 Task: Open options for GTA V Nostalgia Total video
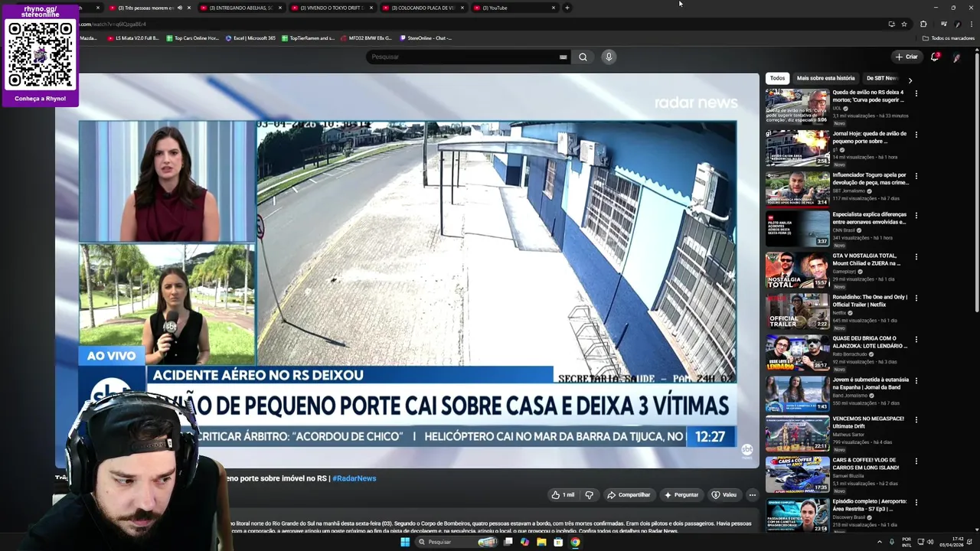tap(916, 257)
